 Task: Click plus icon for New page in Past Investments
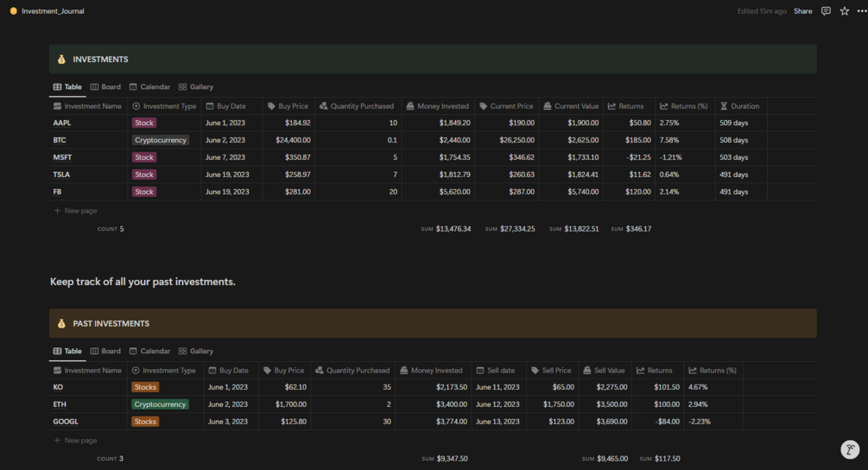[x=57, y=440]
